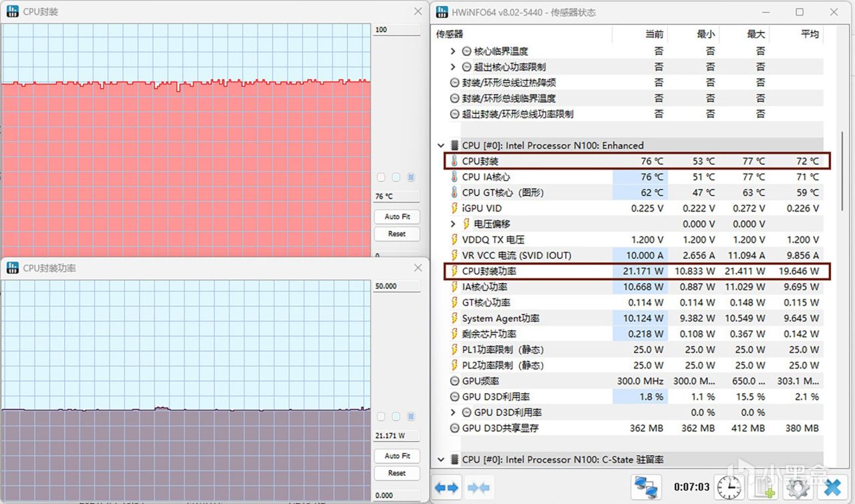Pick the dark blue swatch in CPU封装 graph window
Screen dimensions: 855x504
(411, 178)
